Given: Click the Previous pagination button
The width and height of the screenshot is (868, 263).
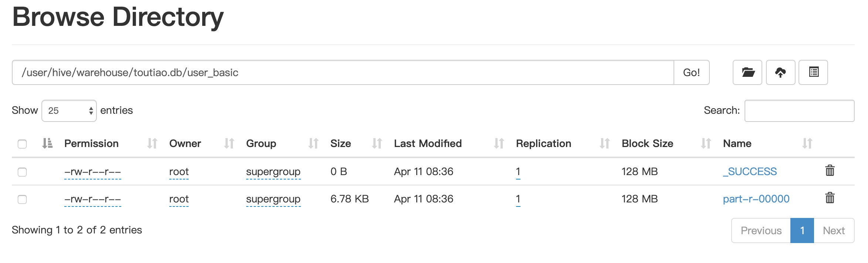Looking at the screenshot, I should point(761,230).
